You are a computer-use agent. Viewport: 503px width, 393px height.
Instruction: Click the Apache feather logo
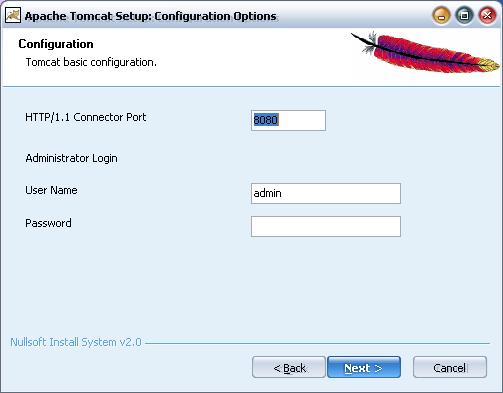pyautogui.click(x=425, y=52)
